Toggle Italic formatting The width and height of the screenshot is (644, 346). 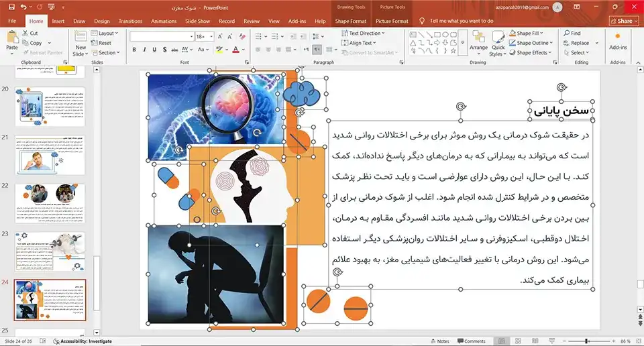coord(144,50)
